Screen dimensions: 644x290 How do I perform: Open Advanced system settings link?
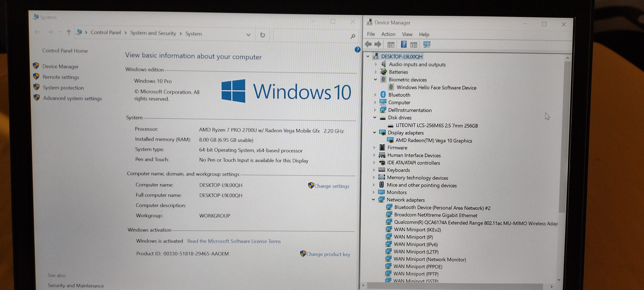(72, 98)
